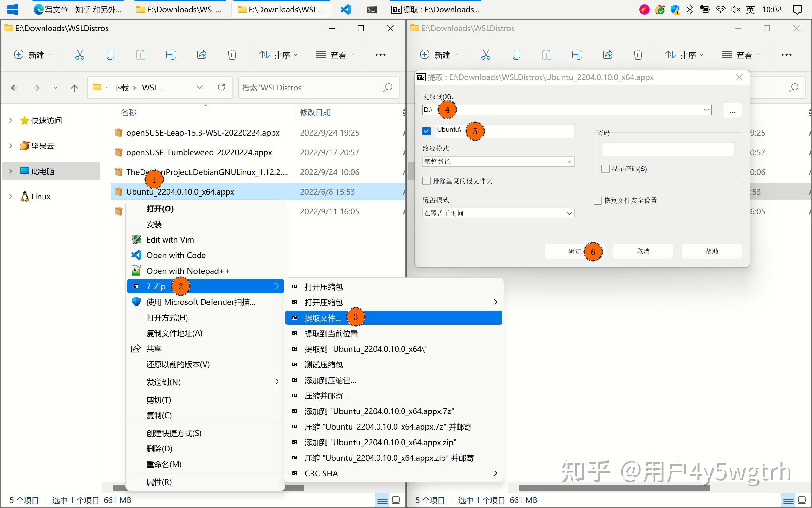812x508 pixels.
Task: Click the muted volume icon in tray
Action: 735,10
